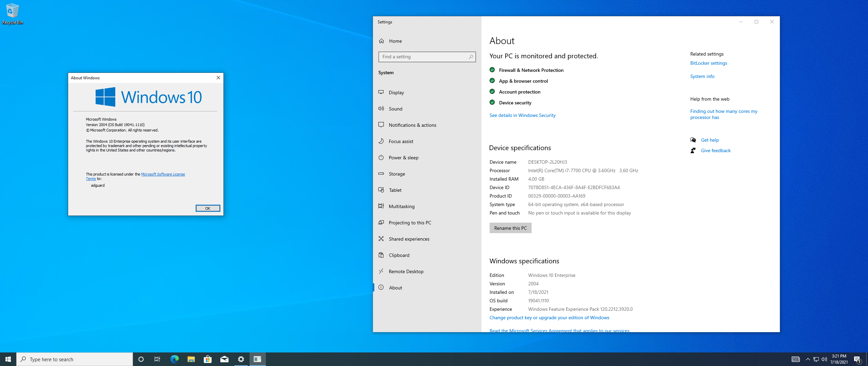Click Settings gear on taskbar
The image size is (868, 366).
tap(241, 359)
